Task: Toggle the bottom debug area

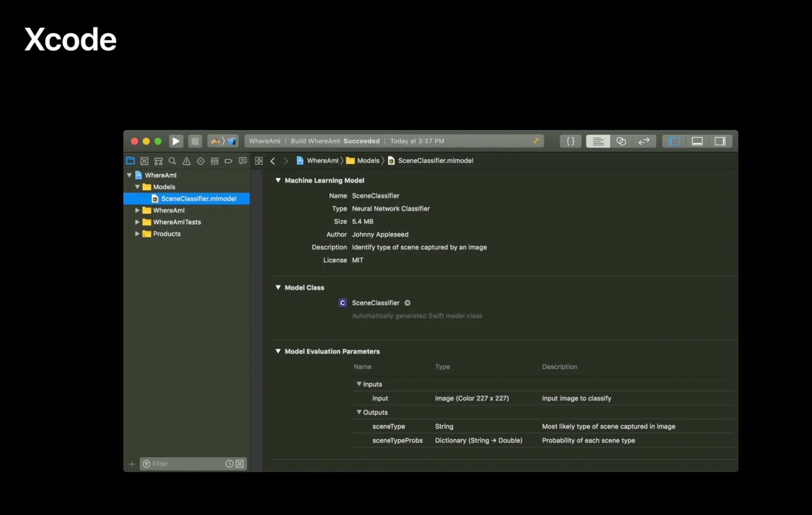Action: (697, 141)
